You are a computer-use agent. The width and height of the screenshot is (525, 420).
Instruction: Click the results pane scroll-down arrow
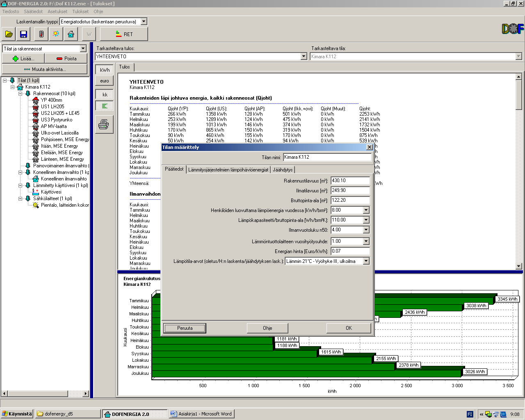(x=519, y=266)
